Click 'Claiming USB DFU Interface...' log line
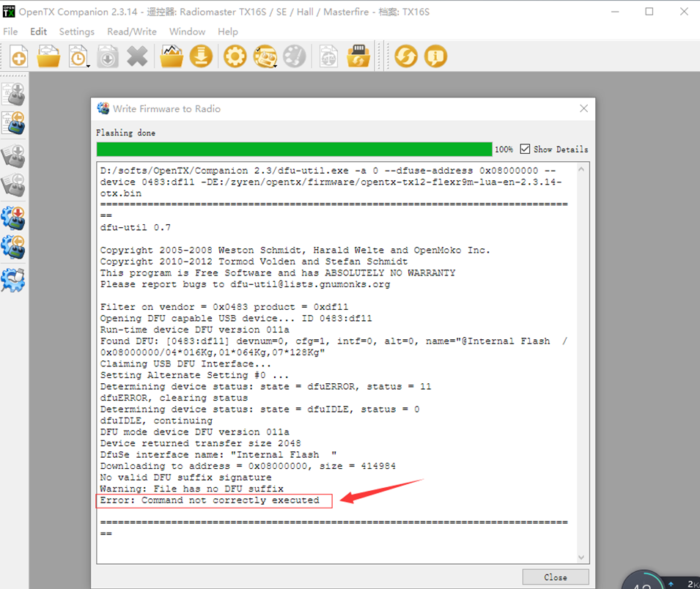This screenshot has height=589, width=700. [x=185, y=363]
